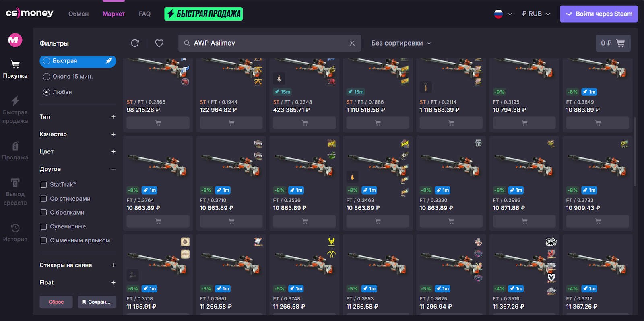Image resolution: width=644 pixels, height=321 pixels.
Task: Switch to the Обмен tab
Action: point(78,14)
